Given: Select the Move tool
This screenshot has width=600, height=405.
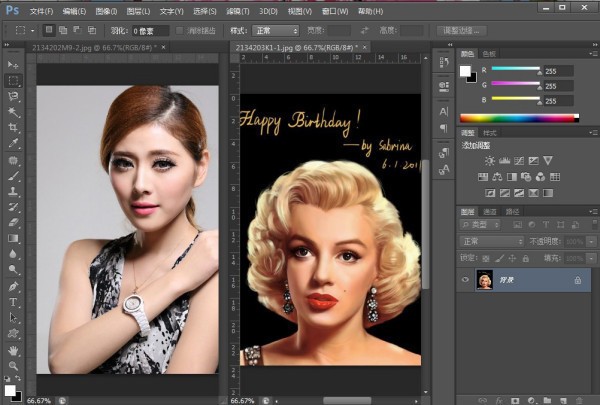Looking at the screenshot, I should (13, 63).
